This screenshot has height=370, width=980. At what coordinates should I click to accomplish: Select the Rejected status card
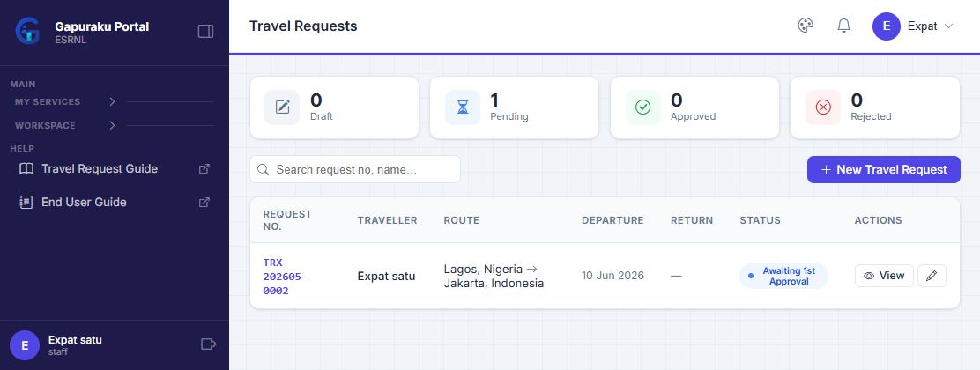pyautogui.click(x=875, y=107)
